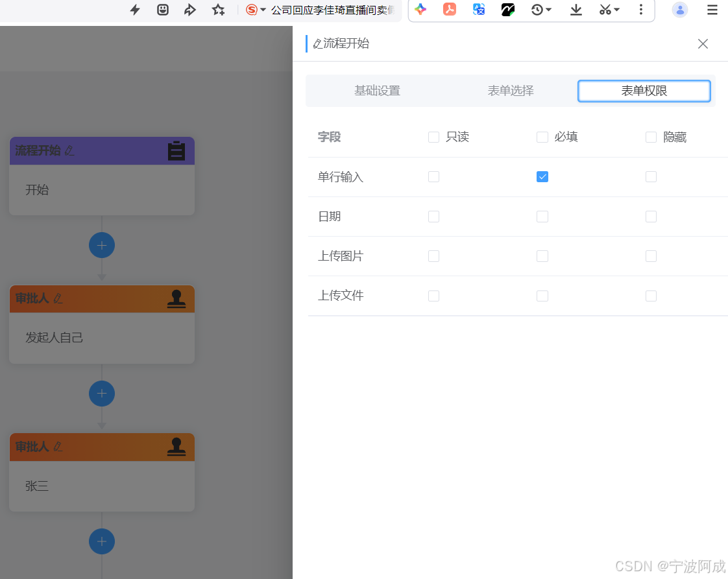Click the share arrow icon

tap(190, 9)
